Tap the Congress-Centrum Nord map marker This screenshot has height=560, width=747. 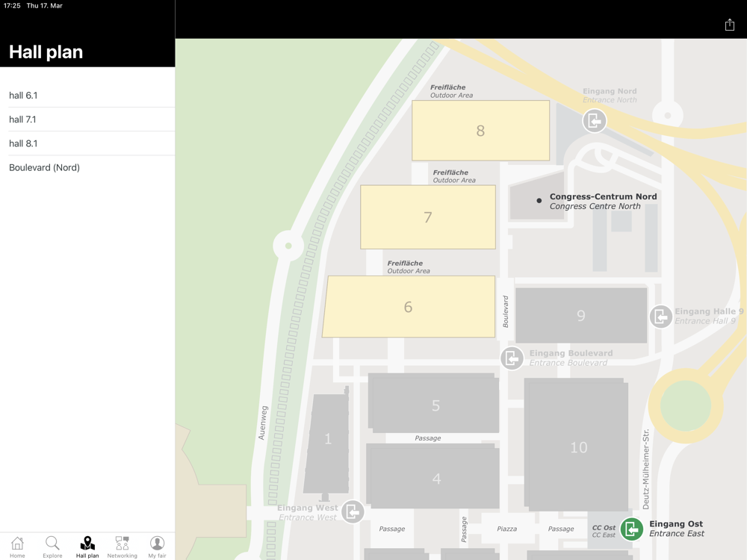click(539, 200)
